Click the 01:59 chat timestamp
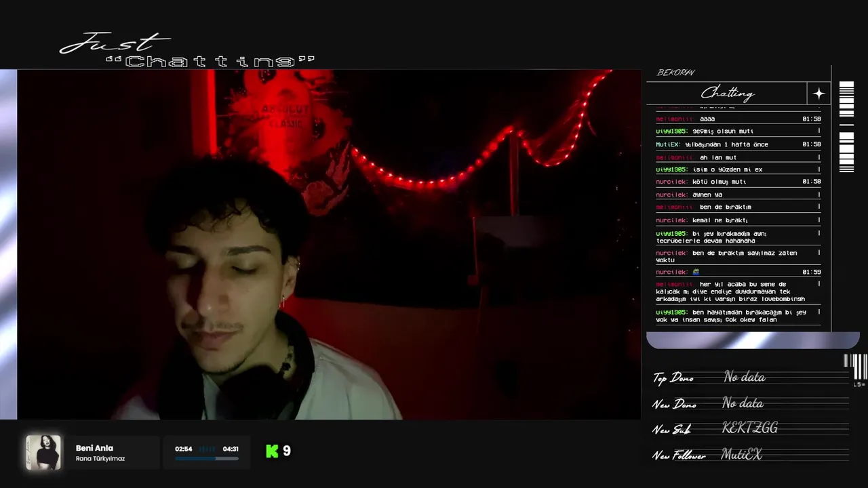The width and height of the screenshot is (868, 488). 811,272
